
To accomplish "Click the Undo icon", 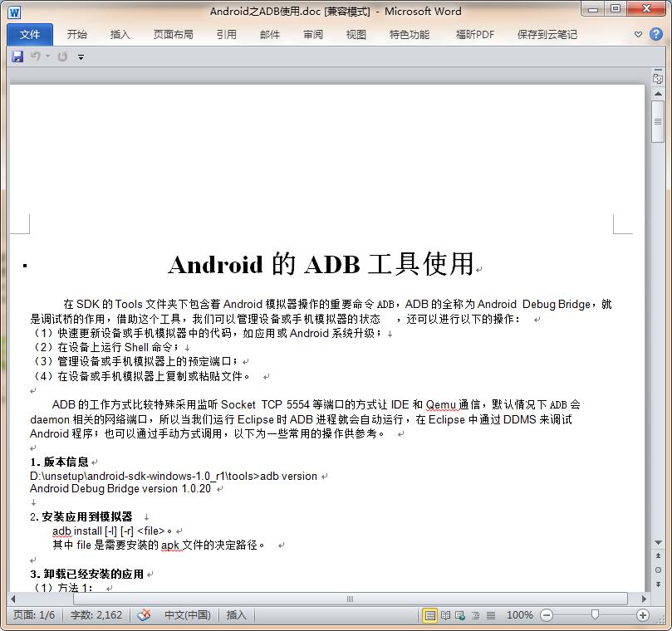I will pyautogui.click(x=37, y=56).
